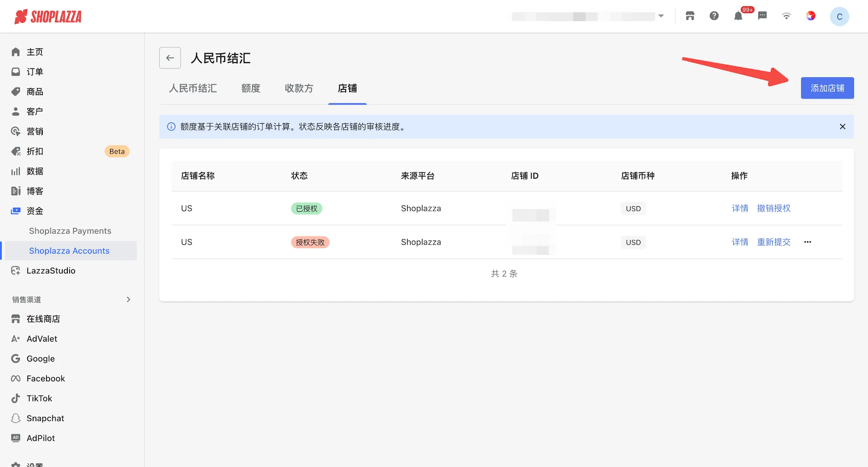Click the Google G icon
Viewport: 868px width, 467px height.
point(16,359)
